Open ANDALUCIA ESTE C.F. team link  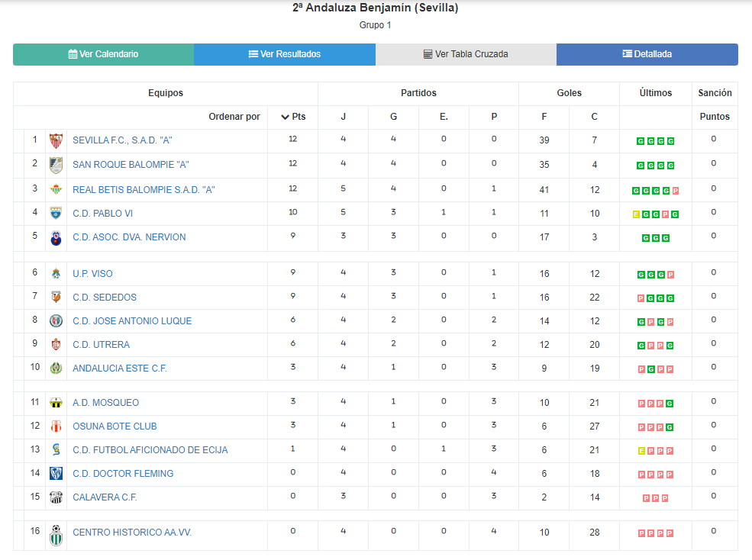(x=119, y=369)
